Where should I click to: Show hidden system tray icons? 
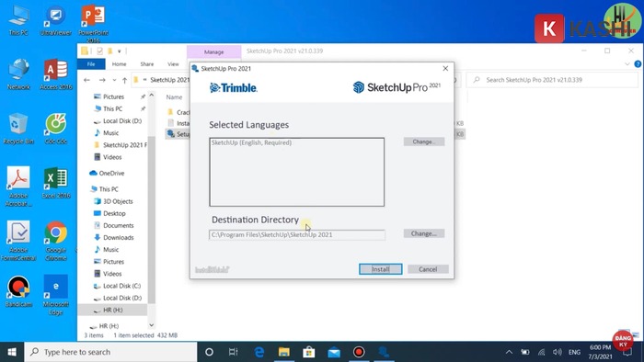click(x=509, y=352)
